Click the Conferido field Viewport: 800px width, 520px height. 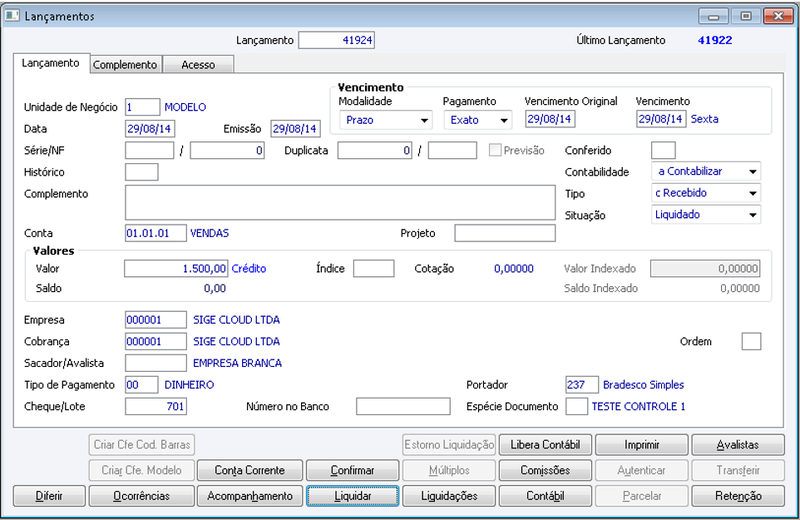[663, 151]
